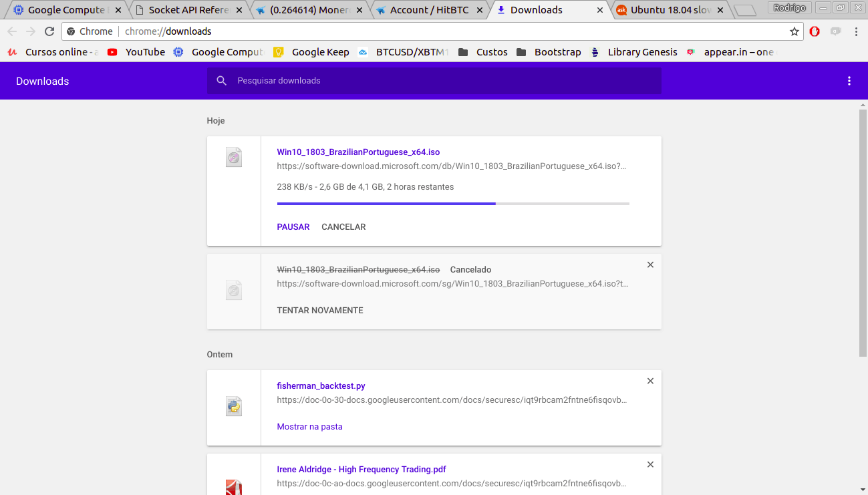Image resolution: width=868 pixels, height=495 pixels.
Task: Open the Bootstrap bookmarks folder
Action: tap(549, 52)
